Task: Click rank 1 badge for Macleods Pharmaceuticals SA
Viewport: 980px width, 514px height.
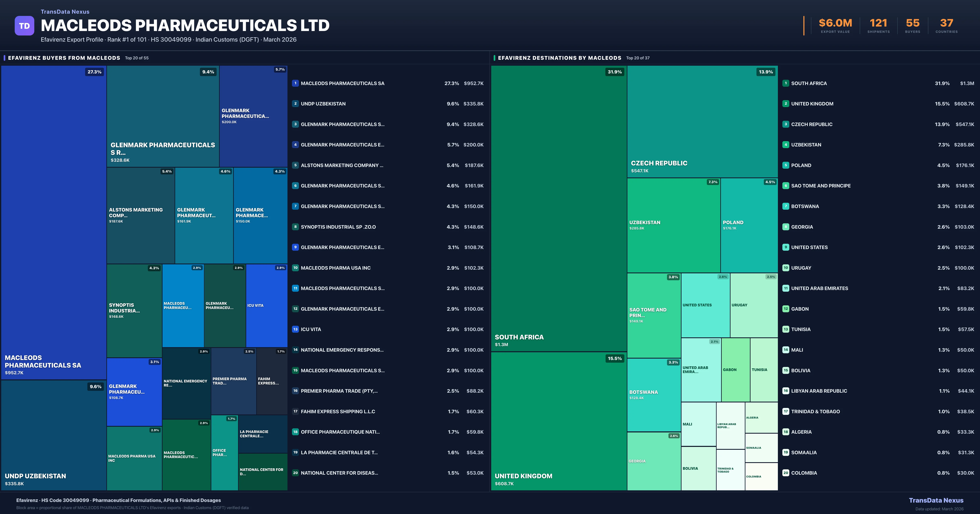Action: click(295, 83)
